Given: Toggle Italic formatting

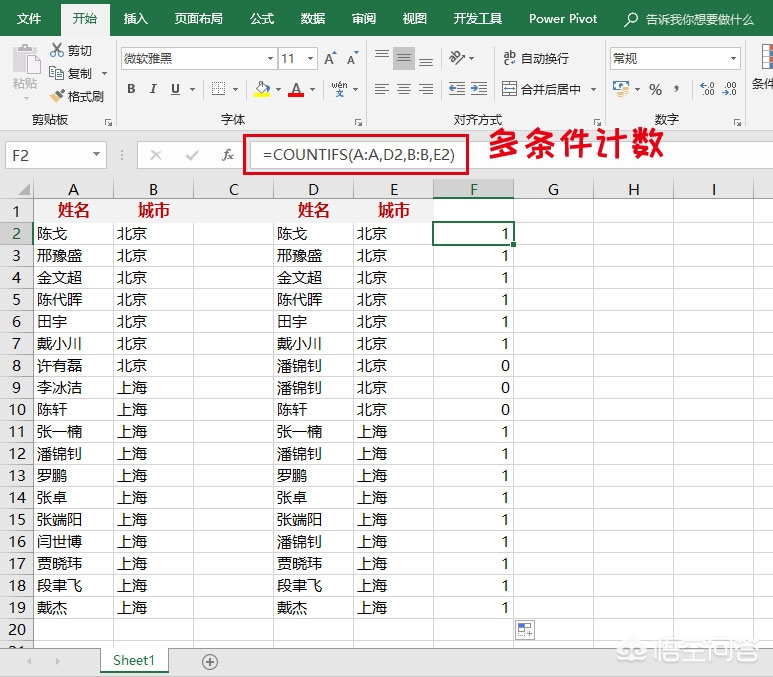Looking at the screenshot, I should click(154, 89).
